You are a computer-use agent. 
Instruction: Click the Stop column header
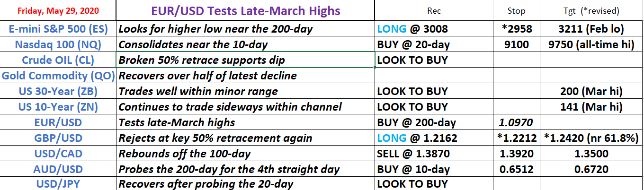pyautogui.click(x=517, y=11)
